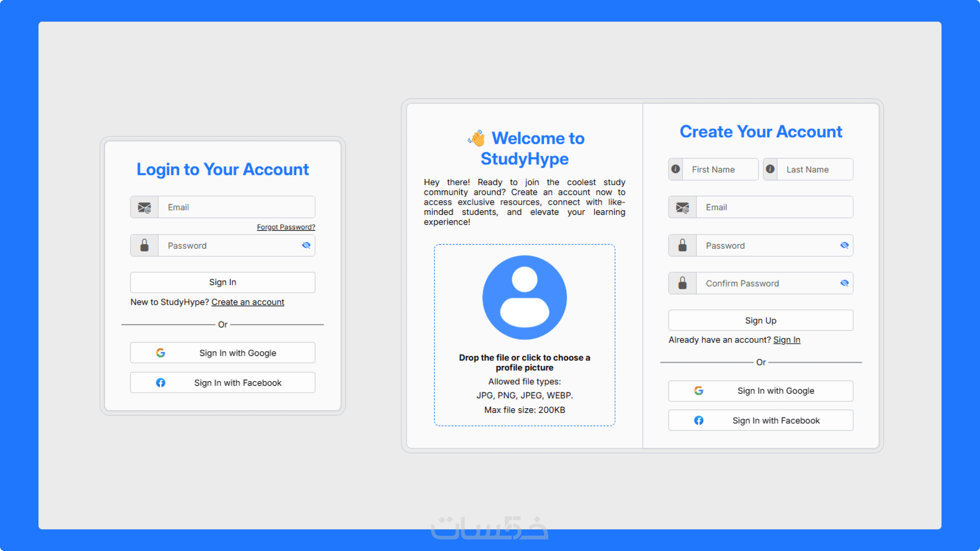Choose Sign In with Facebook on signup card
This screenshot has width=980, height=551.
761,420
